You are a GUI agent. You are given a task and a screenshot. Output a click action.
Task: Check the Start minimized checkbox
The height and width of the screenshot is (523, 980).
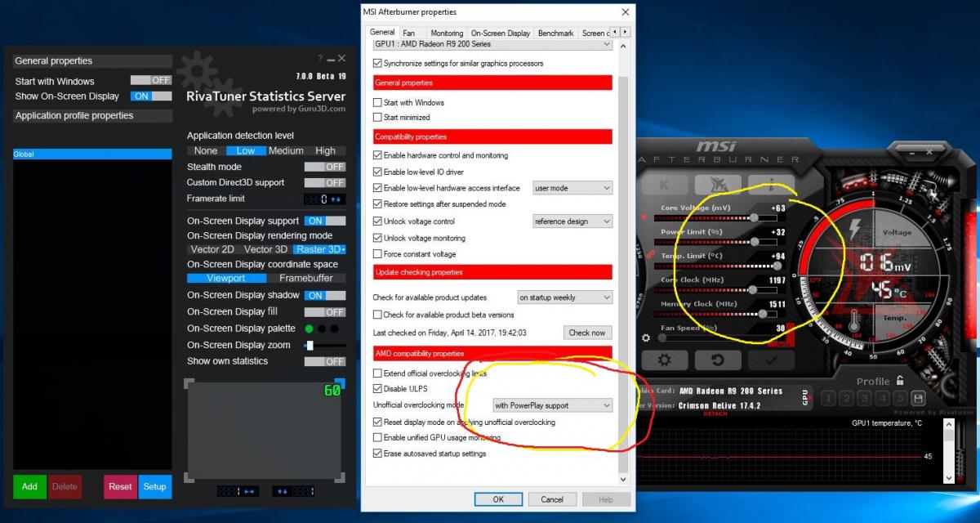click(x=377, y=118)
